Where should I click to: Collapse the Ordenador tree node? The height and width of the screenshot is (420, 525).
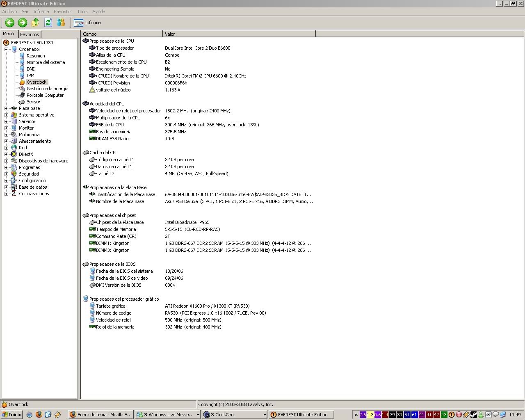tap(7, 49)
